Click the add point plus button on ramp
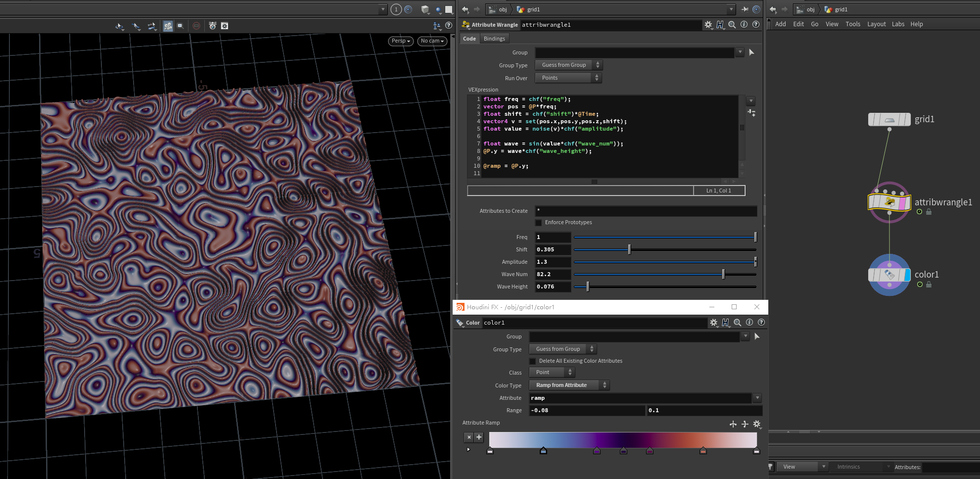The image size is (980, 479). click(x=479, y=437)
